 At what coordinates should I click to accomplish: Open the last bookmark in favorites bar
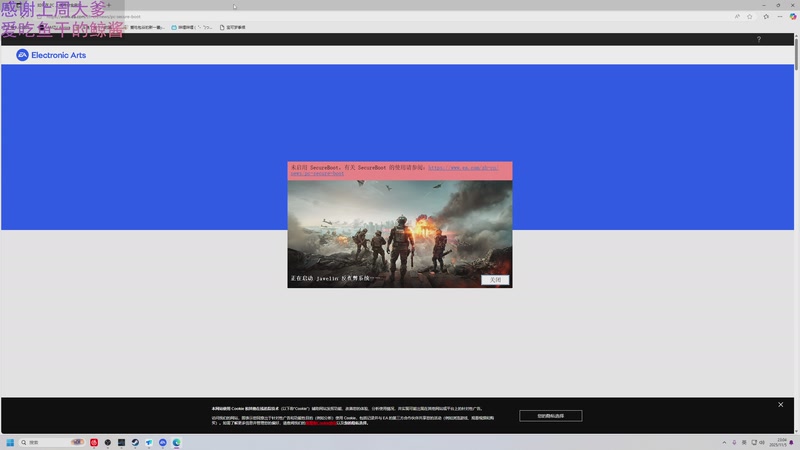(x=232, y=27)
